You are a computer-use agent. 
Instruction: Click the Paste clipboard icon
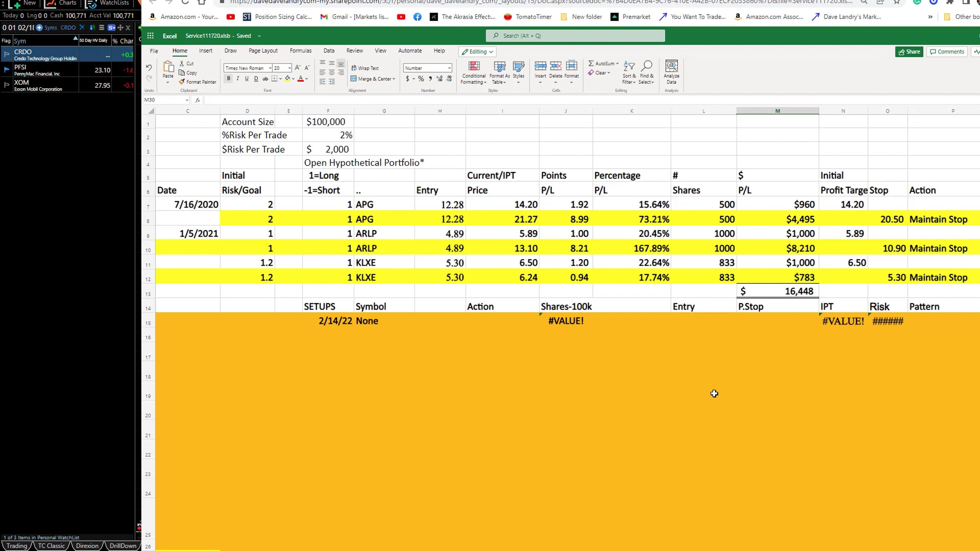pyautogui.click(x=168, y=67)
